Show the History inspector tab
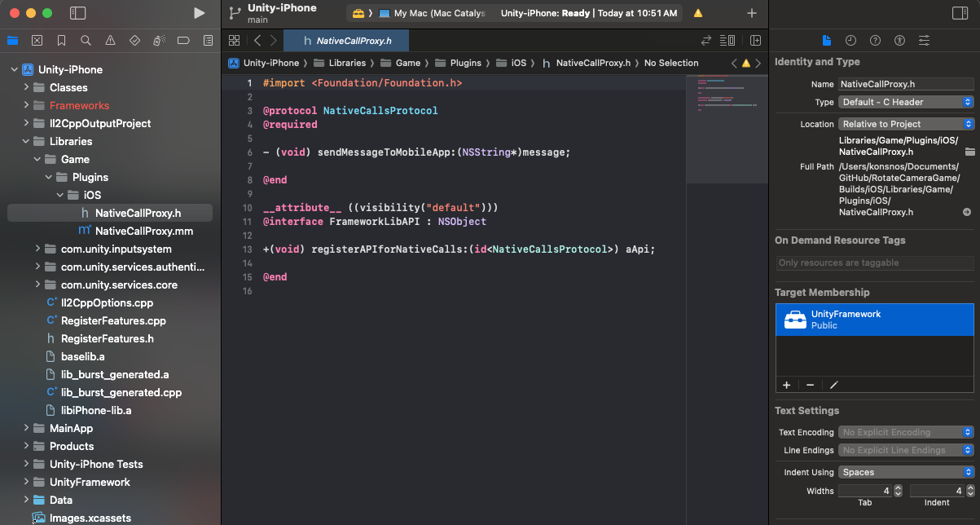980x525 pixels. (x=850, y=40)
